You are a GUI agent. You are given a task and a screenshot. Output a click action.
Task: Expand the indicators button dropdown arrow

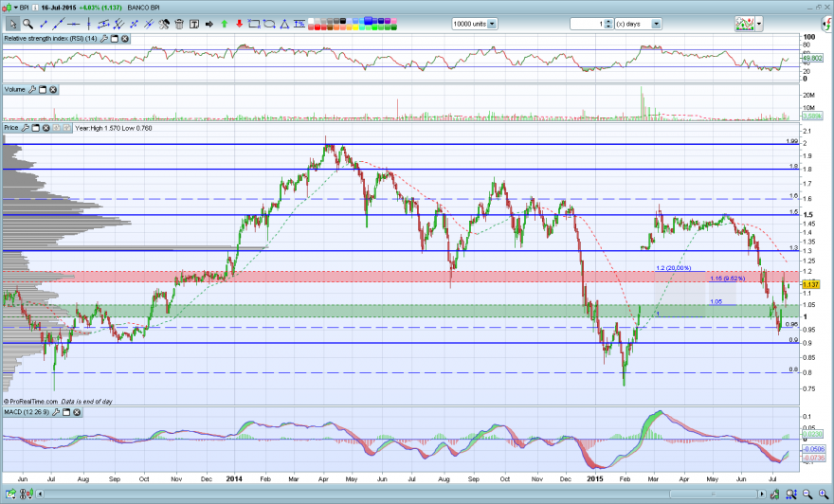759,24
